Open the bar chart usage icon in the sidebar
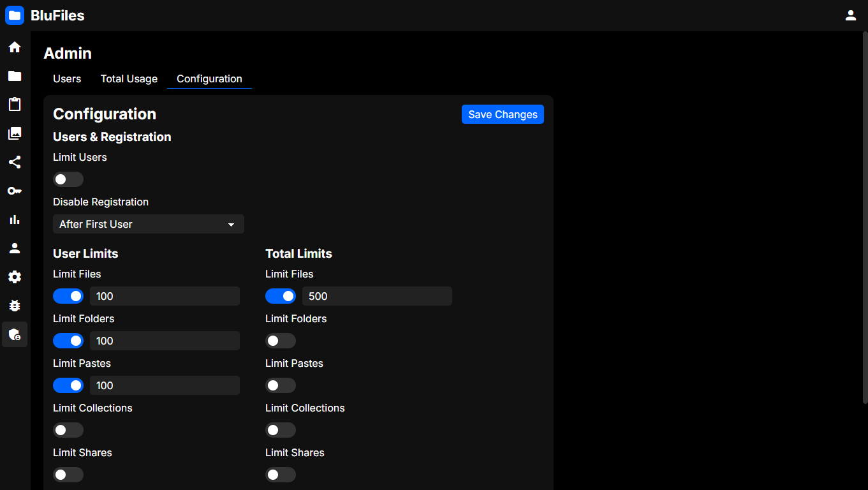 click(x=15, y=219)
